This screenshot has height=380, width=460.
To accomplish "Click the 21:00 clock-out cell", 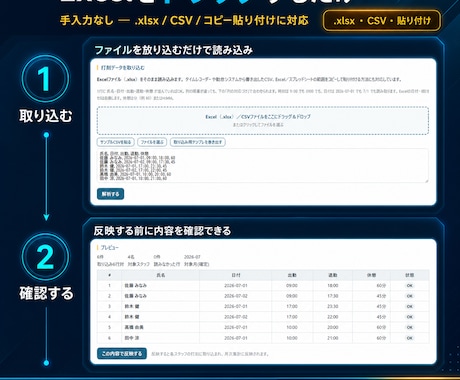I will (333, 338).
